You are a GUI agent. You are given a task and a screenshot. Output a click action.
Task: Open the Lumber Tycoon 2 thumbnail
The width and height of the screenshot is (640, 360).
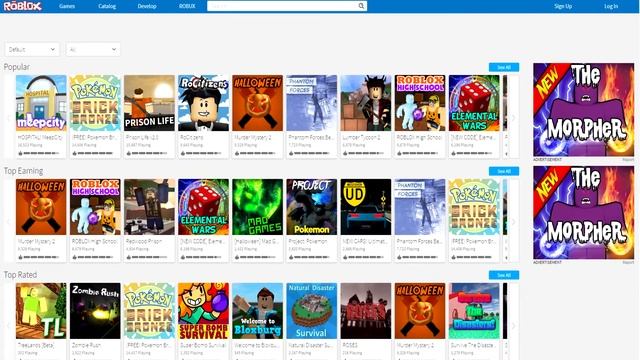366,103
